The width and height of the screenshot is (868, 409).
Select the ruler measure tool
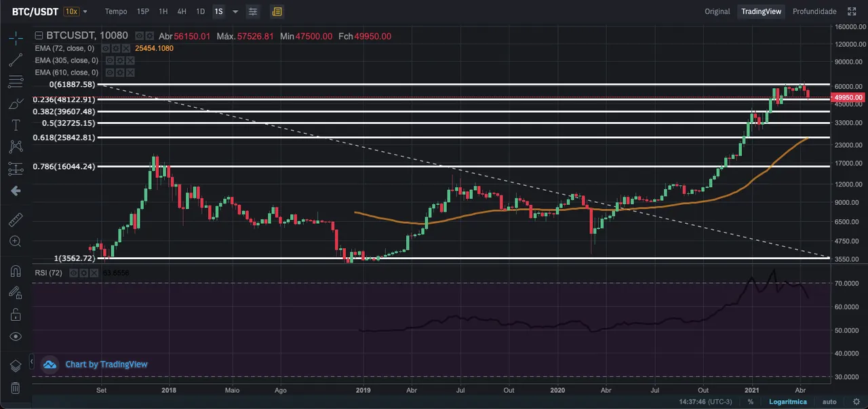pyautogui.click(x=16, y=220)
